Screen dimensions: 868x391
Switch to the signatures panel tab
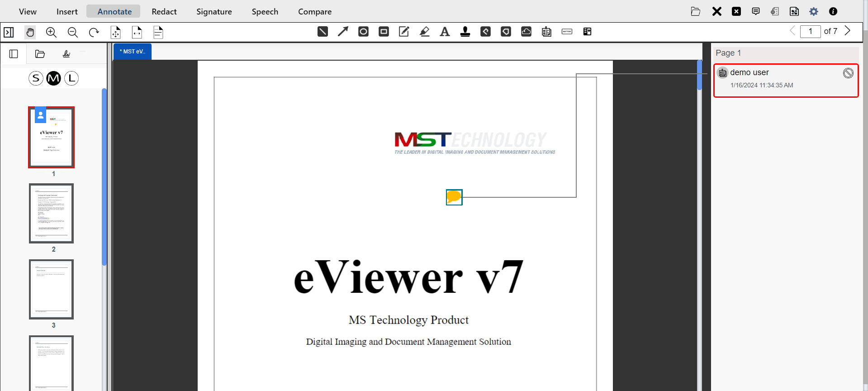click(66, 54)
